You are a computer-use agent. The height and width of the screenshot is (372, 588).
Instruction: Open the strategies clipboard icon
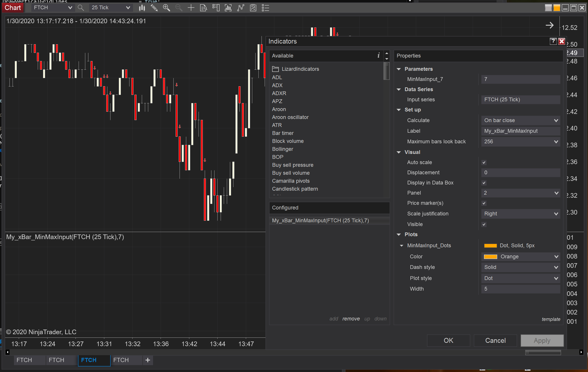point(253,8)
